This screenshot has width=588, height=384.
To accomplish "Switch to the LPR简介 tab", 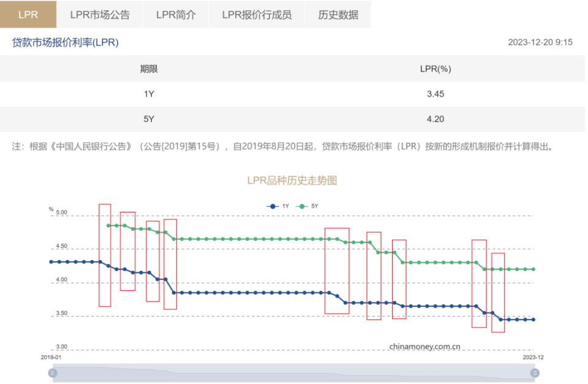I will [x=176, y=15].
